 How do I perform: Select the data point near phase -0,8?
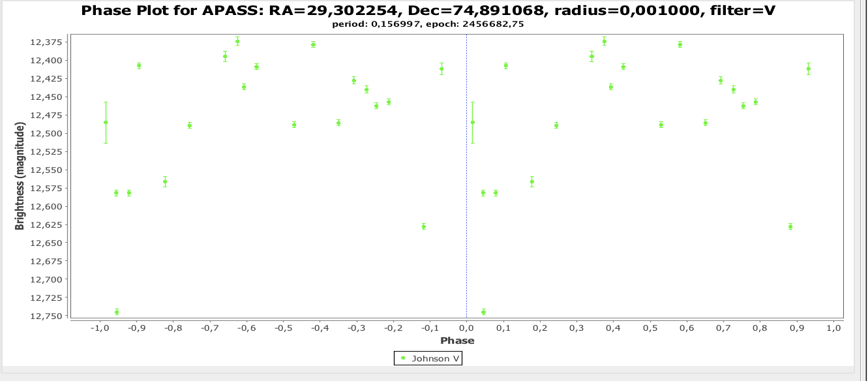click(x=165, y=182)
